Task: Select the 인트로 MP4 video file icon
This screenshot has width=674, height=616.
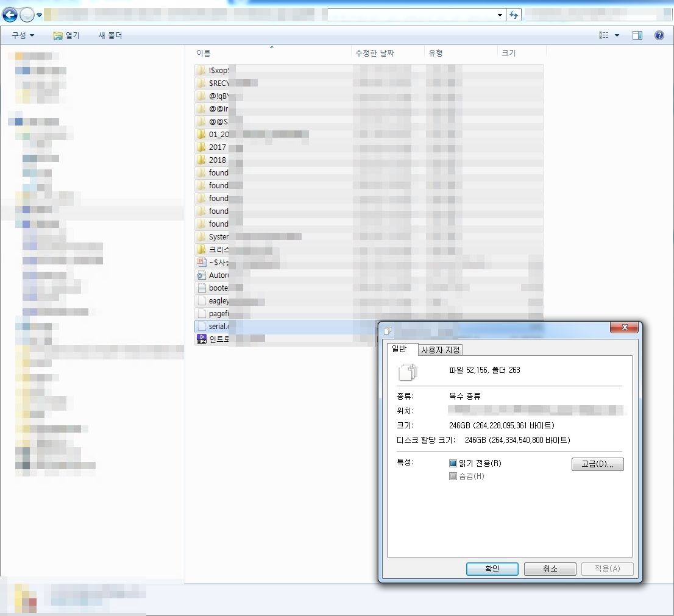Action: click(201, 339)
